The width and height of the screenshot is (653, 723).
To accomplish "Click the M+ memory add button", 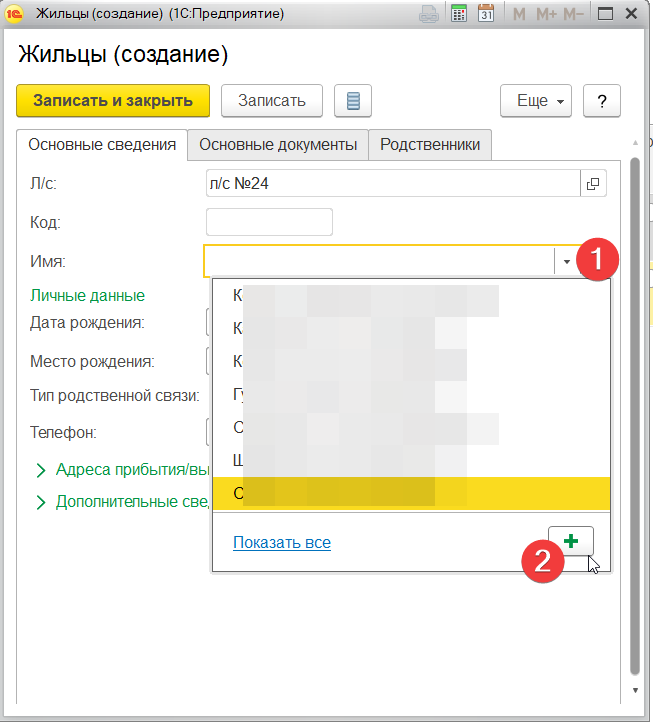I will click(546, 14).
